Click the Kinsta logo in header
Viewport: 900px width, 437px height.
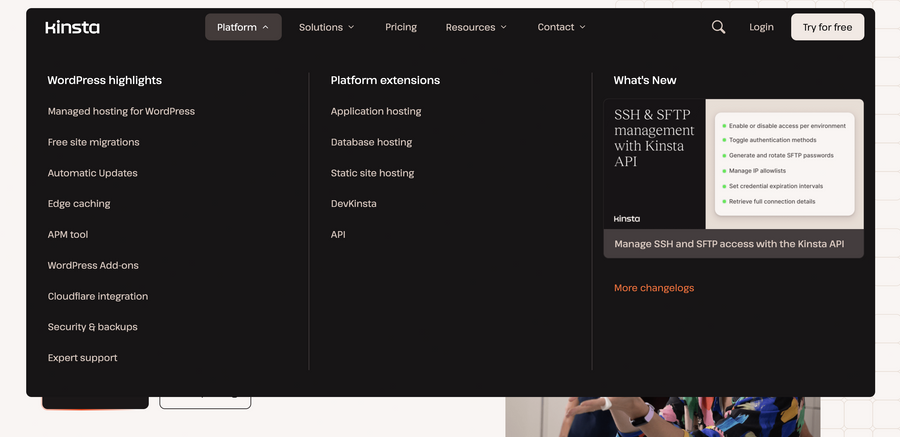72,27
